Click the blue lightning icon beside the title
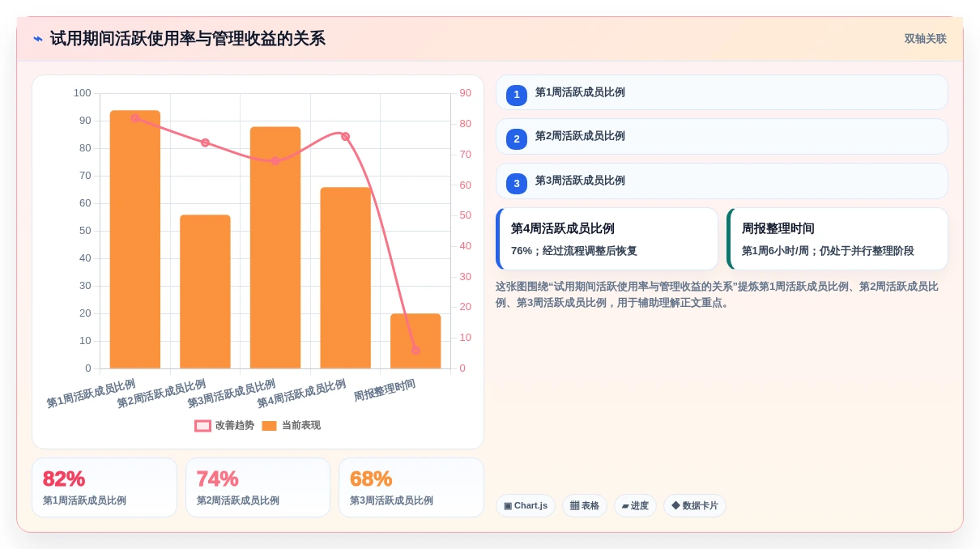This screenshot has width=980, height=549. [x=38, y=39]
